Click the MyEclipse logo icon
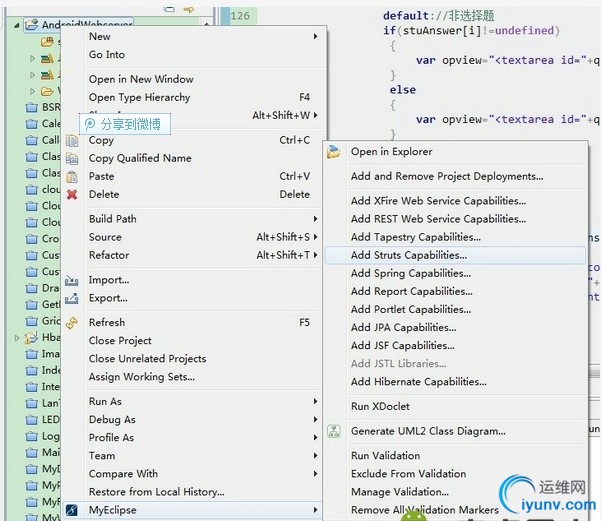The height and width of the screenshot is (521, 602). [x=72, y=510]
